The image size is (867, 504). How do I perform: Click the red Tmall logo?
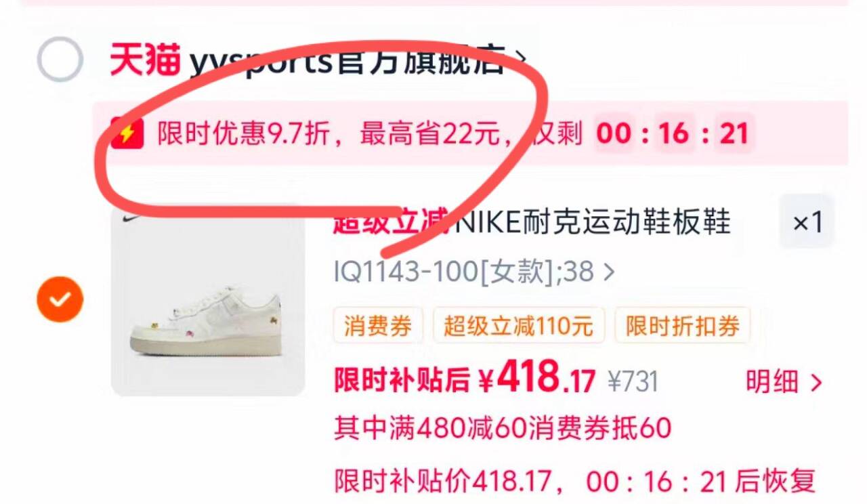pyautogui.click(x=145, y=60)
